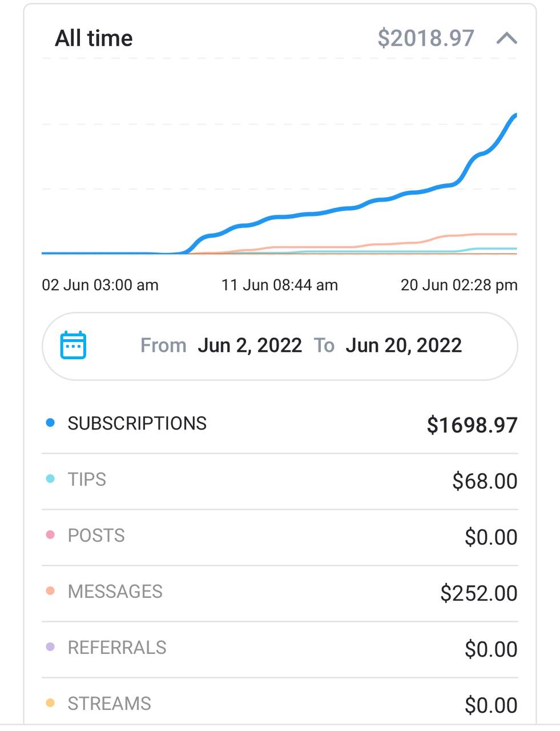The image size is (560, 731).
Task: Select the STREAMS earnings row
Action: [280, 704]
